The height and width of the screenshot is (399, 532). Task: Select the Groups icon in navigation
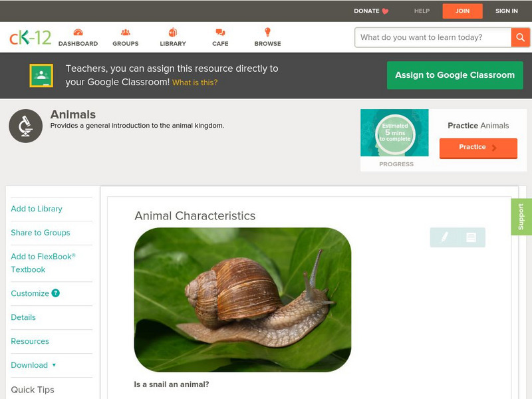pyautogui.click(x=125, y=38)
